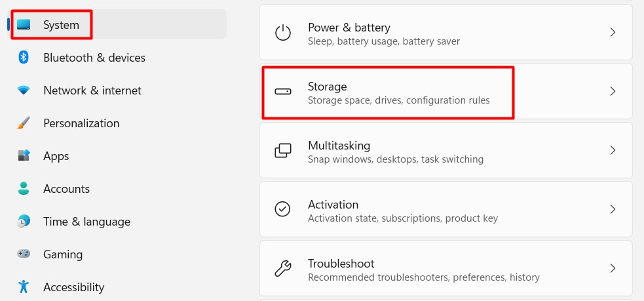
Task: Go to Network & internet section
Action: [92, 90]
